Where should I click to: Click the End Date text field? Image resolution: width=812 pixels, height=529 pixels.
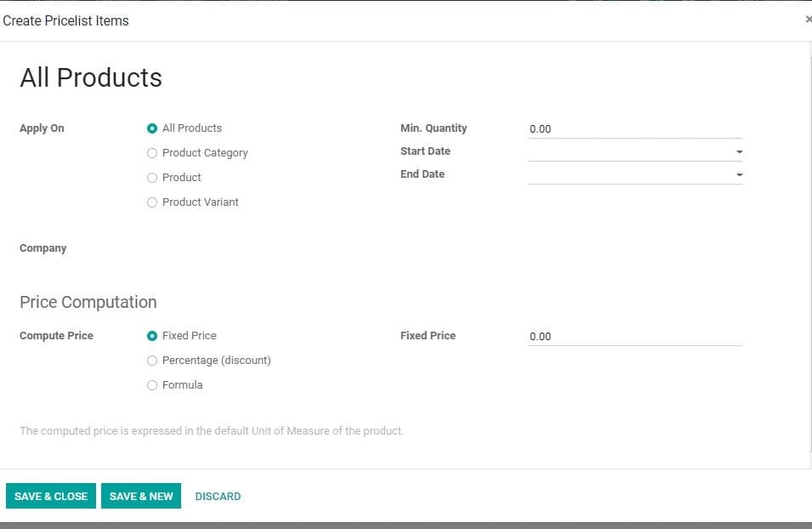point(629,174)
